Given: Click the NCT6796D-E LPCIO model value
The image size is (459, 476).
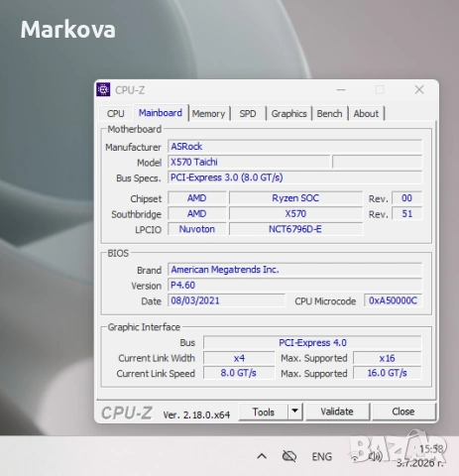Looking at the screenshot, I should (295, 229).
